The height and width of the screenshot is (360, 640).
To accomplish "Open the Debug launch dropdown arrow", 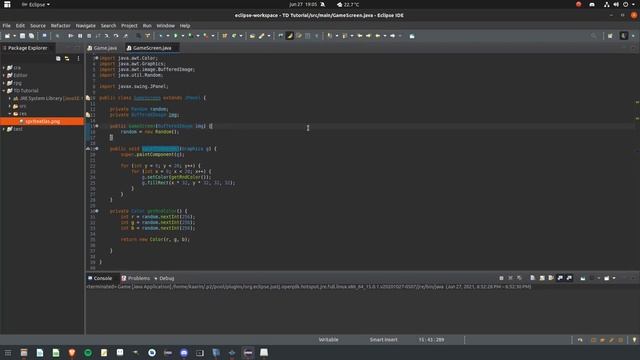I will pyautogui.click(x=167, y=36).
